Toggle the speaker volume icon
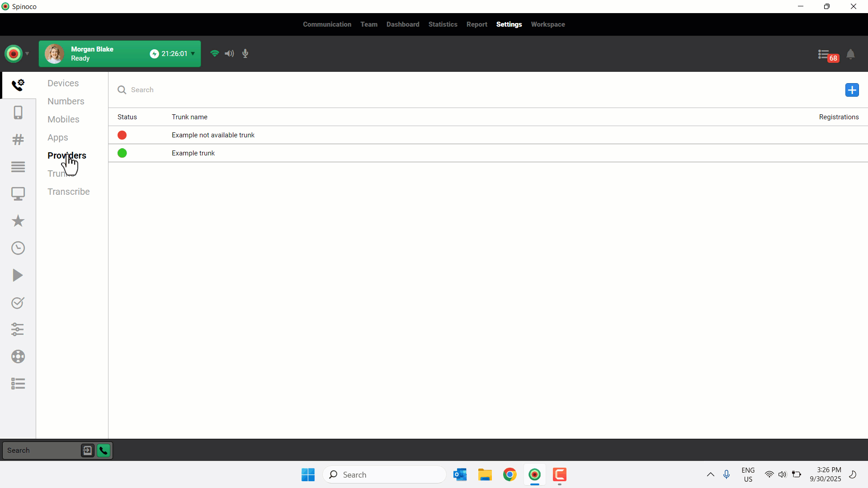 [230, 54]
